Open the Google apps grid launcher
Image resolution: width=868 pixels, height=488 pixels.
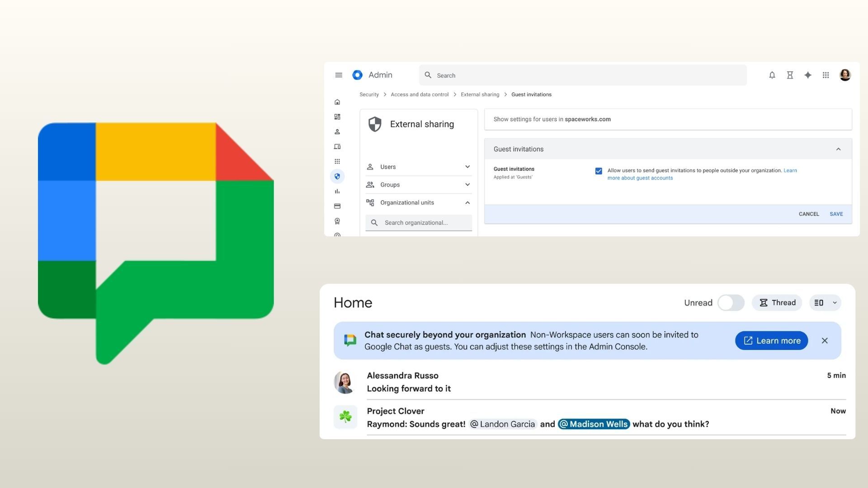(x=826, y=75)
